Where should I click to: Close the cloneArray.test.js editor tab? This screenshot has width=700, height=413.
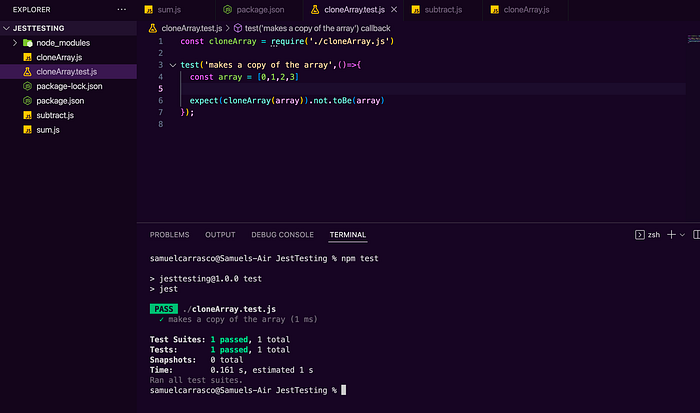pos(394,9)
